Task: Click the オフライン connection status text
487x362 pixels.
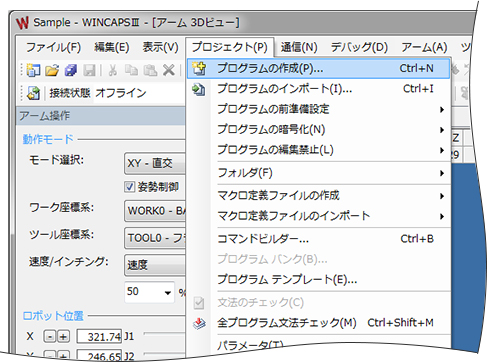Action: point(121,93)
